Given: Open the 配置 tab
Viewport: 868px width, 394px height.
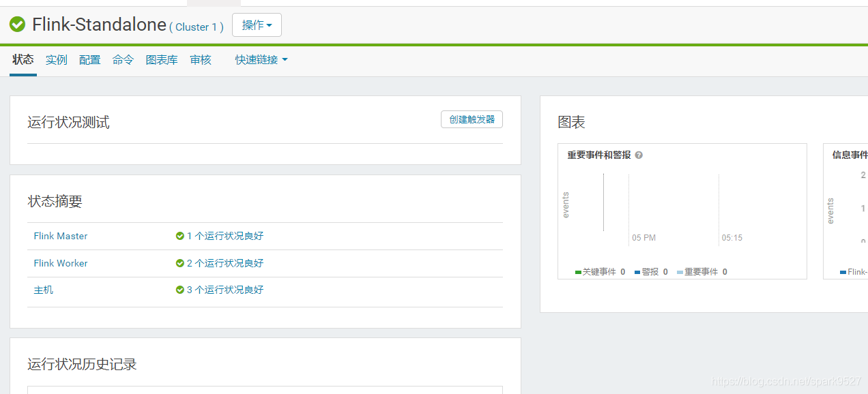Looking at the screenshot, I should tap(90, 60).
